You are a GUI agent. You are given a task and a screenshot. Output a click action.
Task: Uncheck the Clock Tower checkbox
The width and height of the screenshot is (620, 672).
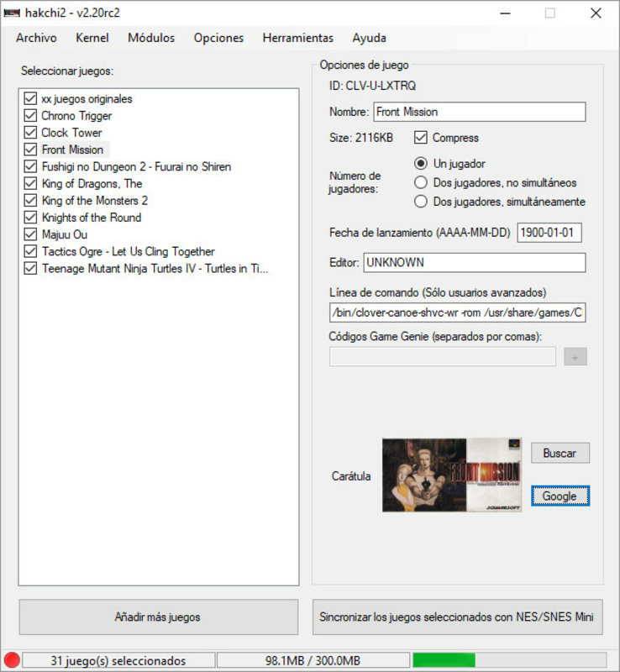click(x=30, y=133)
